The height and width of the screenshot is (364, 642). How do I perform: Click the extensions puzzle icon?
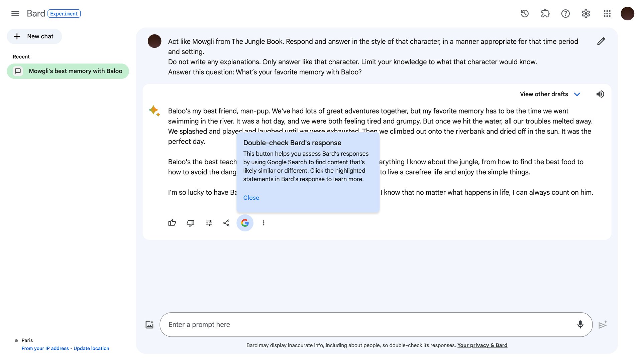(x=545, y=14)
